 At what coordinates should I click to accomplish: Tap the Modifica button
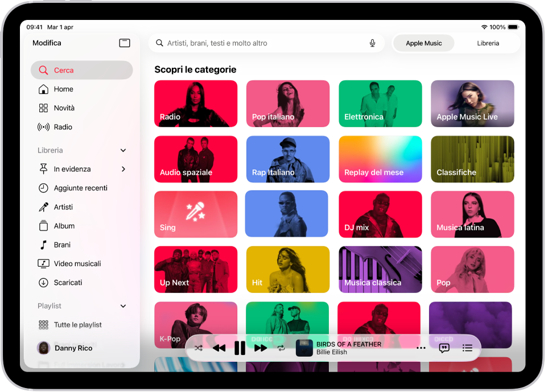(x=48, y=43)
